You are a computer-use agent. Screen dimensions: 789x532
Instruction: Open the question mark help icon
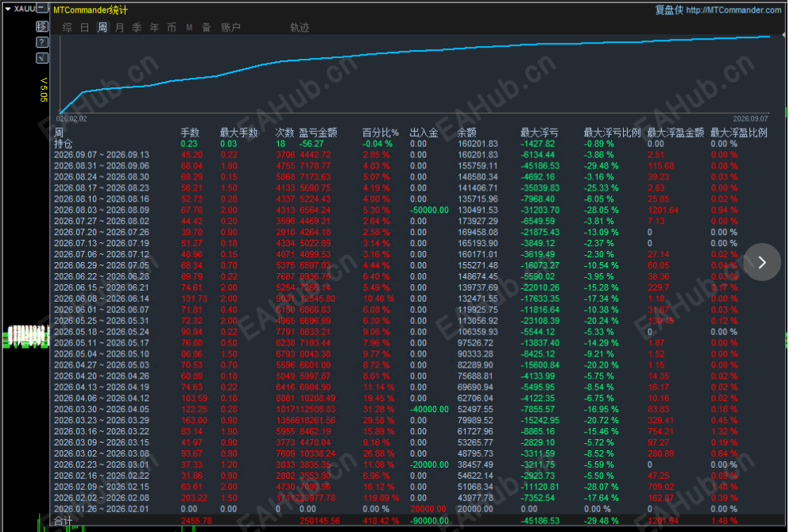tap(42, 42)
